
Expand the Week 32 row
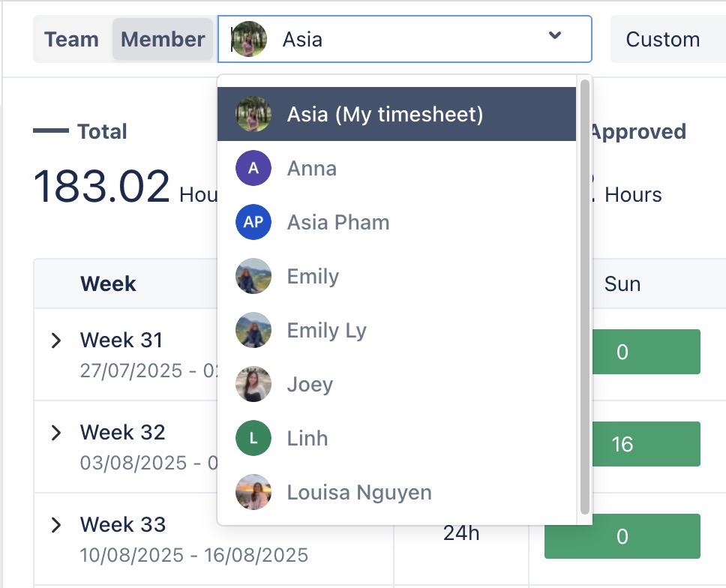pyautogui.click(x=55, y=433)
